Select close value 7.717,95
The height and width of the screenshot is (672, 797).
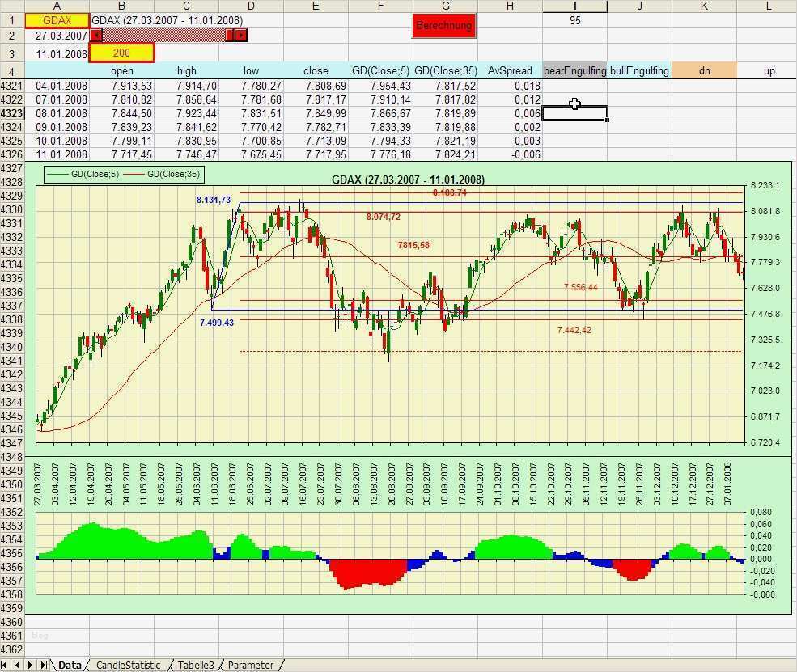tap(316, 154)
